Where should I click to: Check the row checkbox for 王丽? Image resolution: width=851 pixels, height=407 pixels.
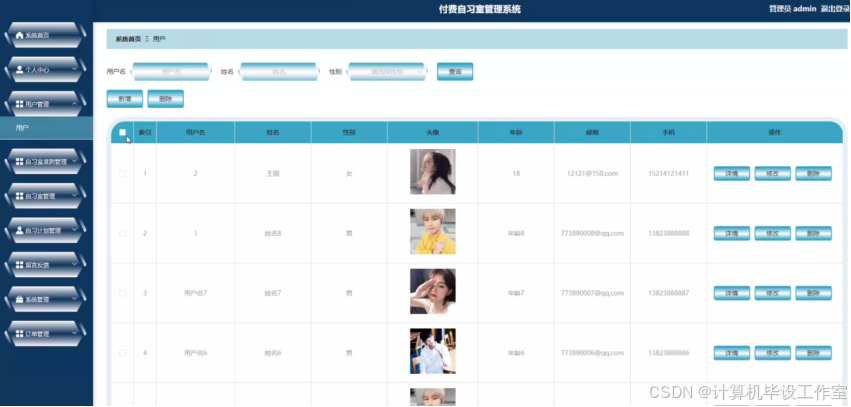pos(123,174)
